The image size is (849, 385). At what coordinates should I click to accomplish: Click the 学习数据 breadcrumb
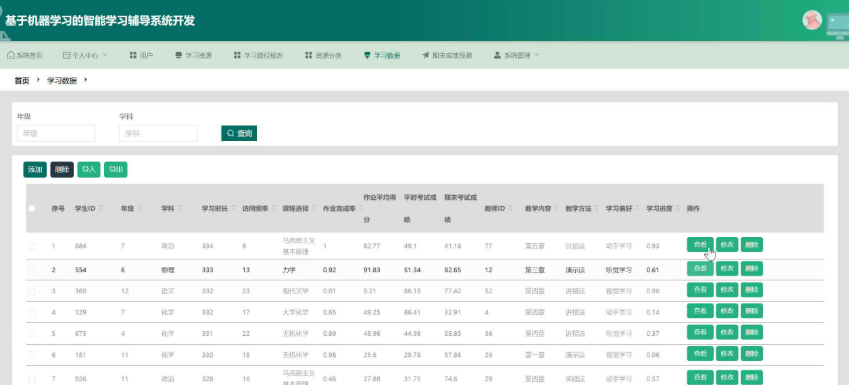pos(62,81)
